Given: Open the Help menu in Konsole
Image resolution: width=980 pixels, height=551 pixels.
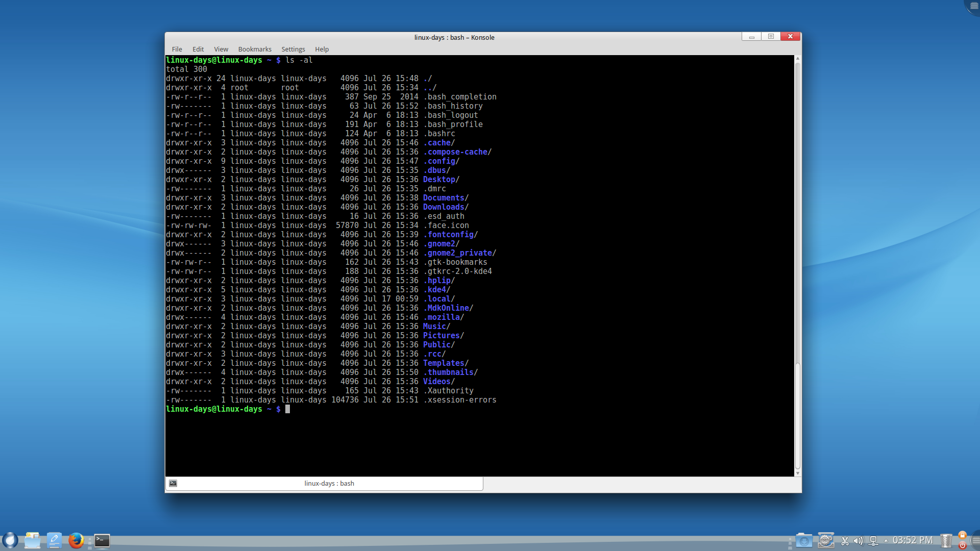Looking at the screenshot, I should click(322, 49).
